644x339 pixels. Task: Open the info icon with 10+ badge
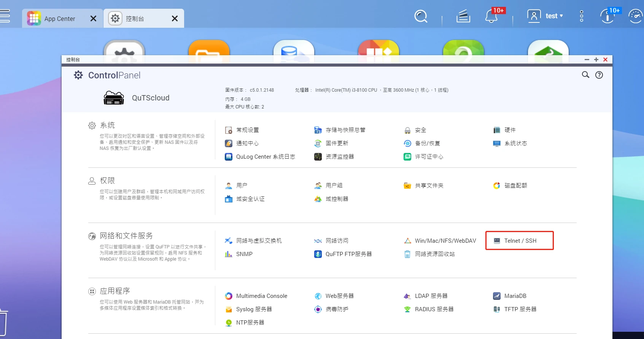point(607,16)
